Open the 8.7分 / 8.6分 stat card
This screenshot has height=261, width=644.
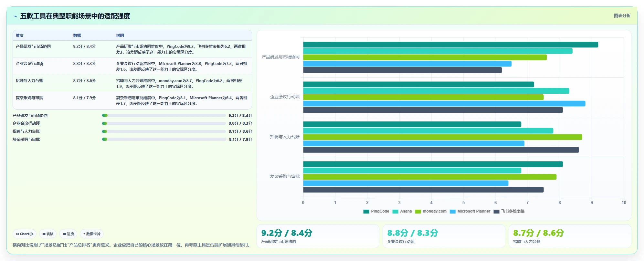coord(570,236)
